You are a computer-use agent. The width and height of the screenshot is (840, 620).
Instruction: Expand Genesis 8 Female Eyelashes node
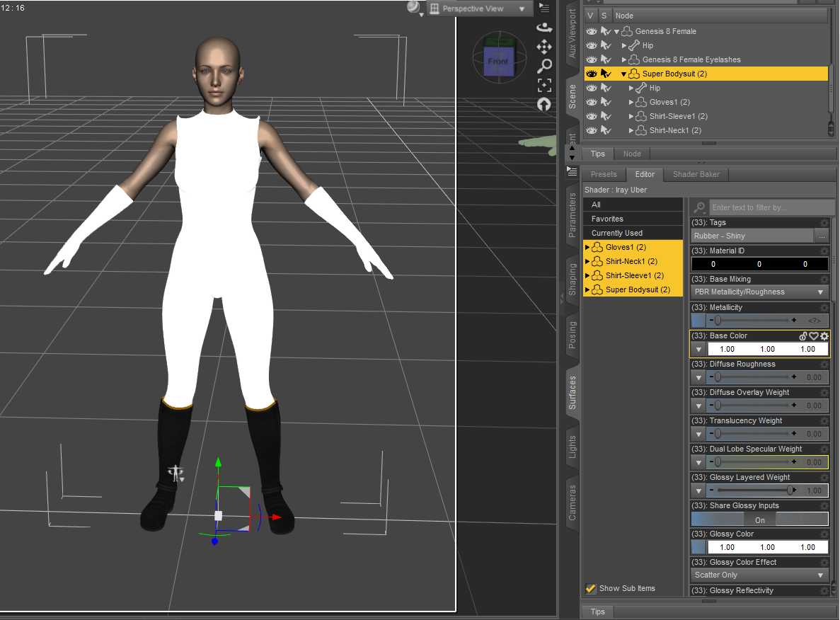pos(623,59)
